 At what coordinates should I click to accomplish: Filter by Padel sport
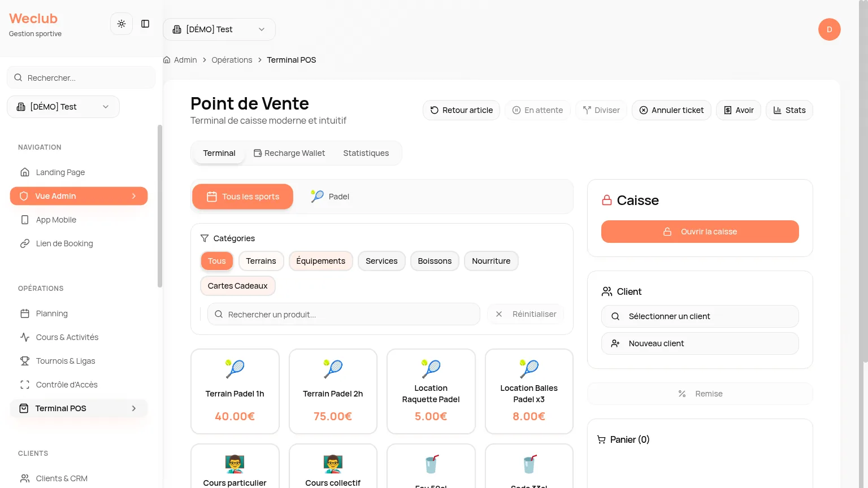coord(330,197)
